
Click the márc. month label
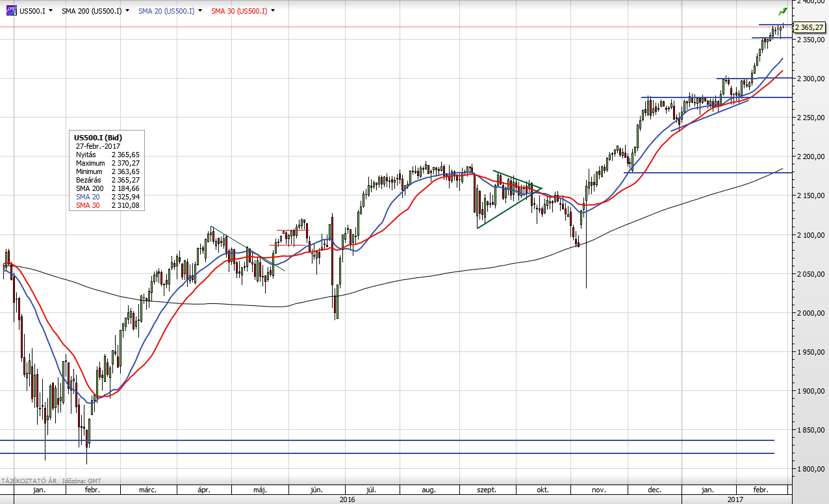[147, 490]
